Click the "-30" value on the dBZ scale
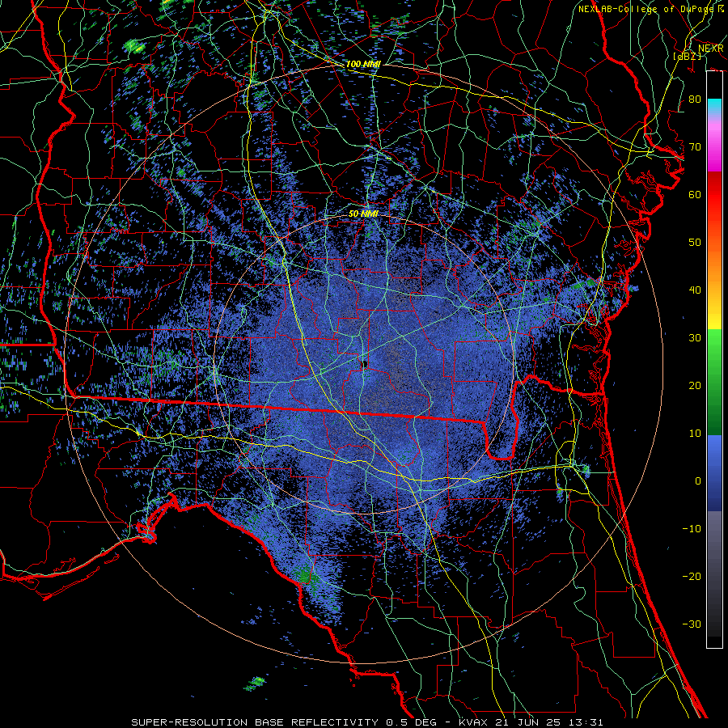The width and height of the screenshot is (728, 728). [692, 624]
